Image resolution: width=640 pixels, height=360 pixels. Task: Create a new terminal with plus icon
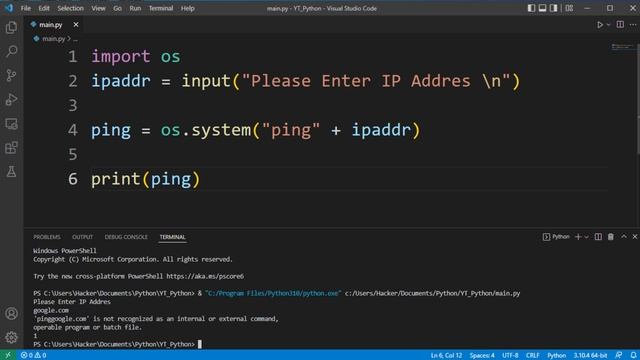[578, 237]
